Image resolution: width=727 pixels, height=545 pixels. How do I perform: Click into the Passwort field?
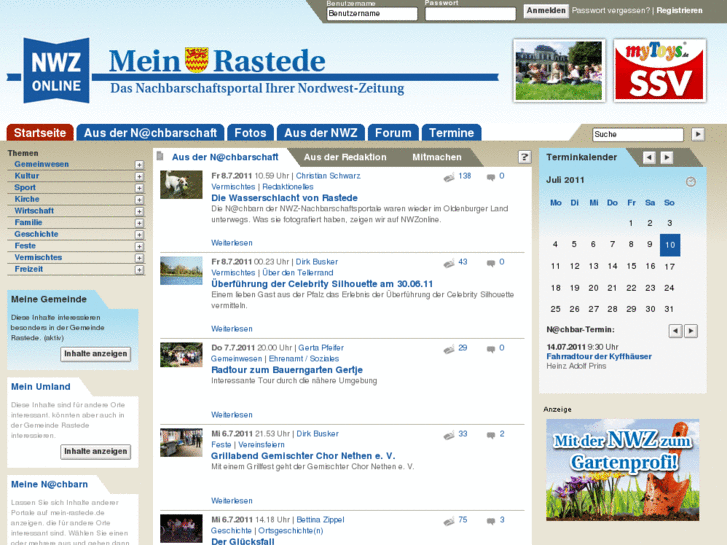pyautogui.click(x=470, y=14)
